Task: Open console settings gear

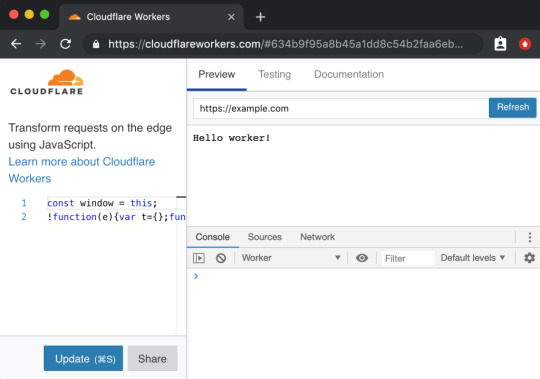Action: 529,257
